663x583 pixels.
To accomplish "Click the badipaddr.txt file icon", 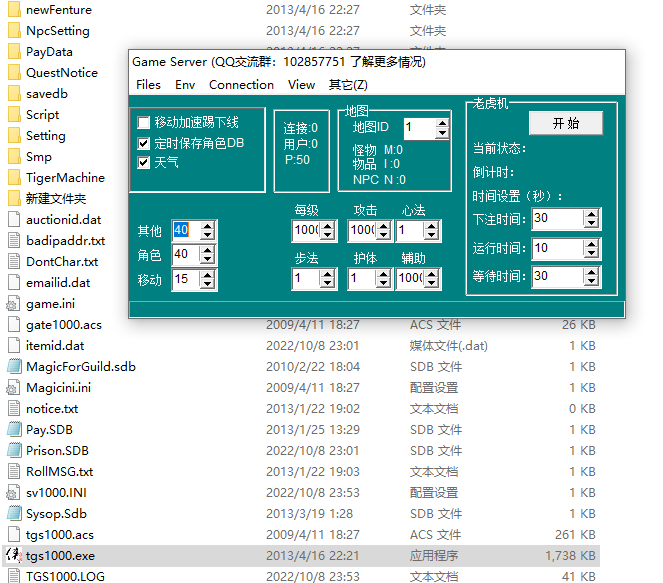I will tap(14, 241).
